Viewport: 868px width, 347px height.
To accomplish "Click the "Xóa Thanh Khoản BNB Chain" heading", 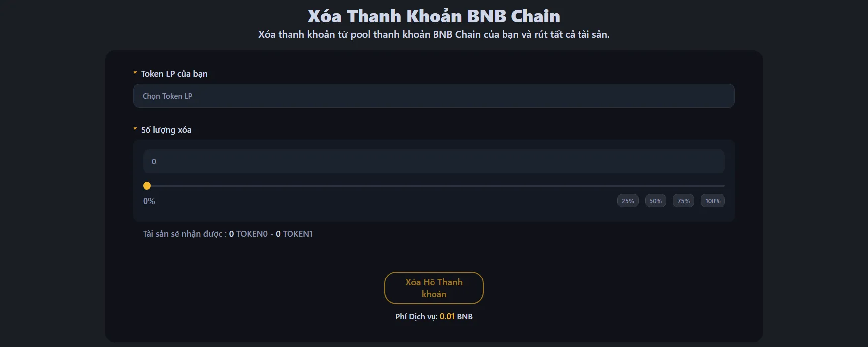I will tap(434, 16).
